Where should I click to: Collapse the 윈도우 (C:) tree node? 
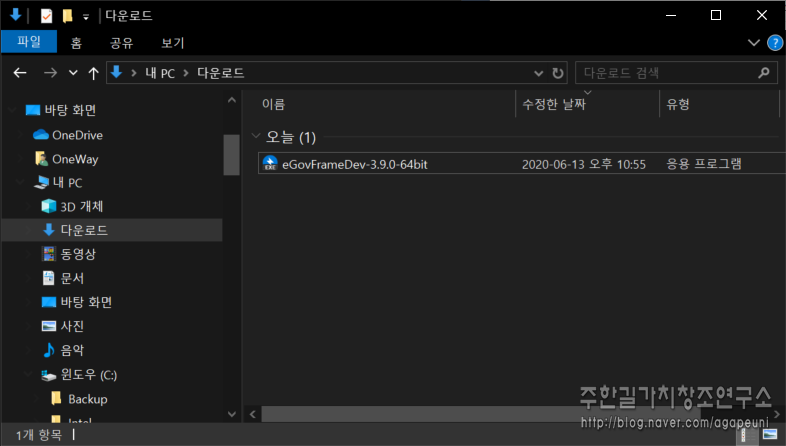[29, 374]
